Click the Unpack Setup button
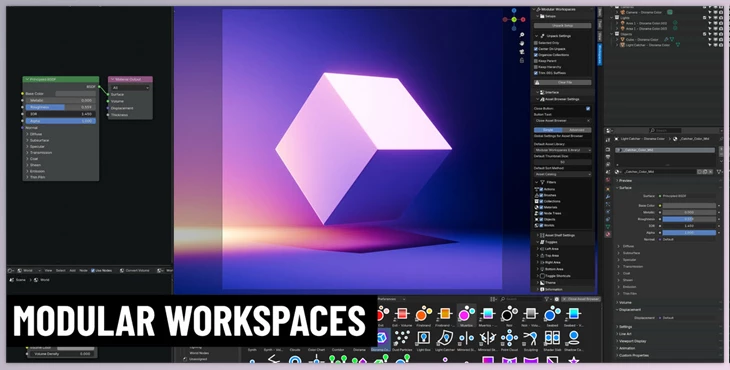This screenshot has width=730, height=370. (562, 26)
